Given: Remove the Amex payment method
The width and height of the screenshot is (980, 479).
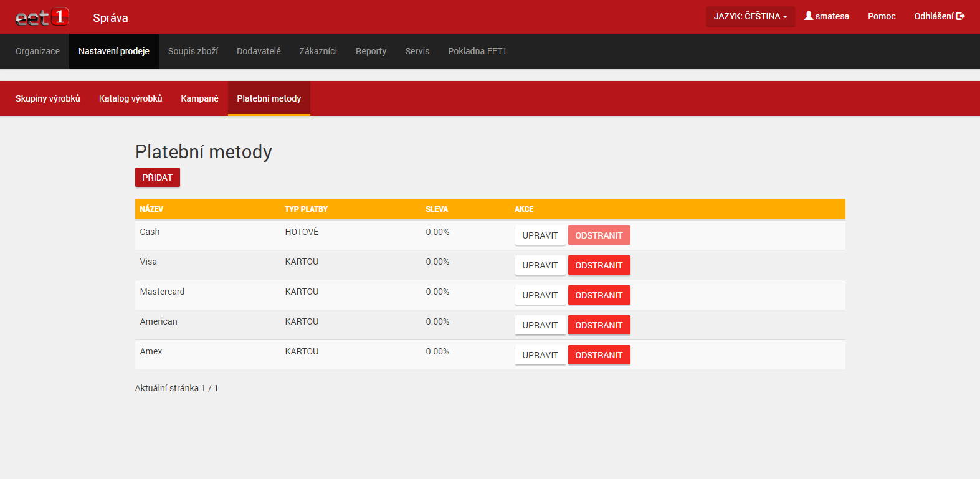Looking at the screenshot, I should pos(599,355).
